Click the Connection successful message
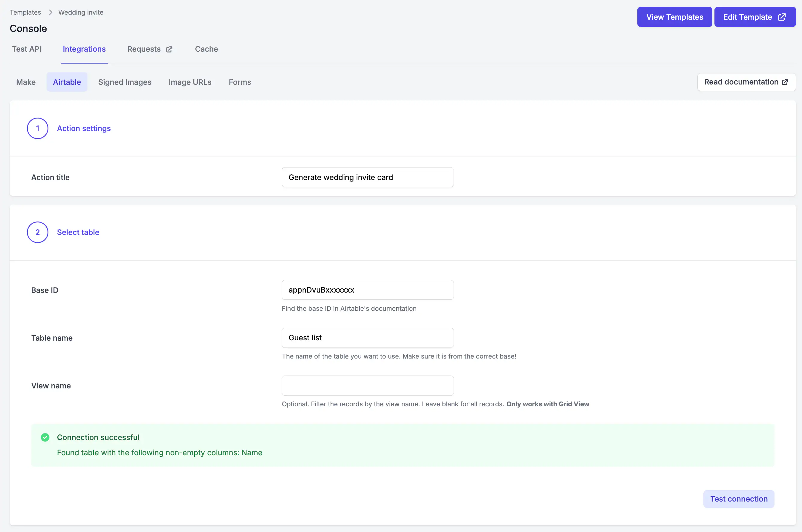Viewport: 802px width, 532px height. click(98, 437)
